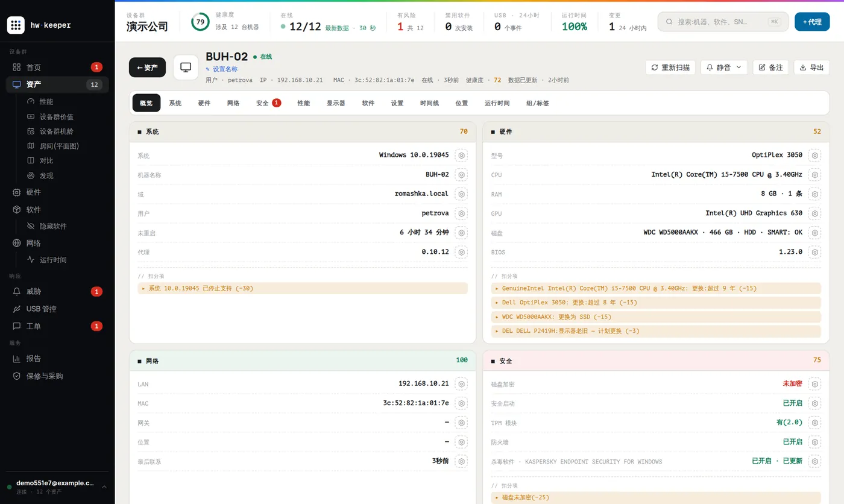Click the gear icon on the MAC row
Screen dimensions: 844x504
pyautogui.click(x=461, y=403)
